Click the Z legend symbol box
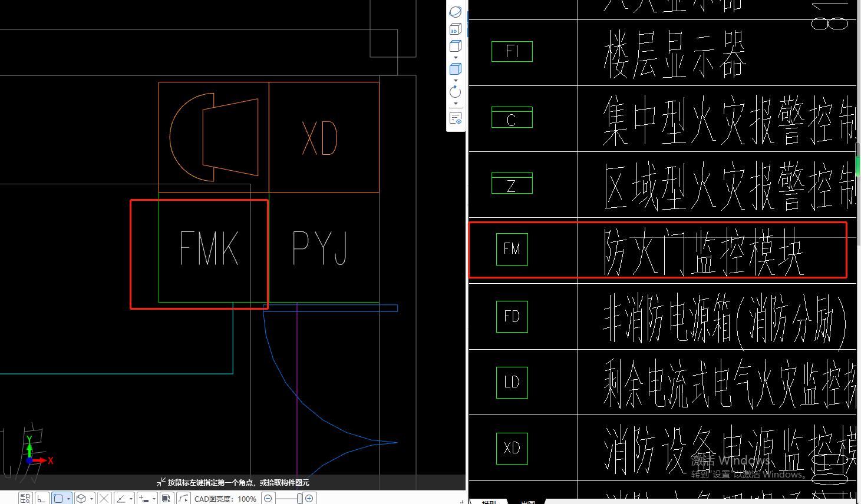861x504 pixels. click(512, 183)
